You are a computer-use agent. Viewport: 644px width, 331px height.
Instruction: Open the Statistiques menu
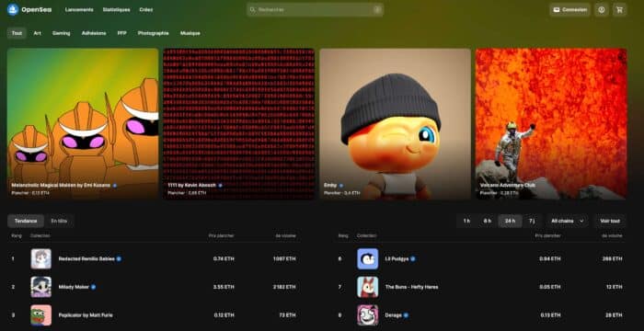(x=116, y=9)
